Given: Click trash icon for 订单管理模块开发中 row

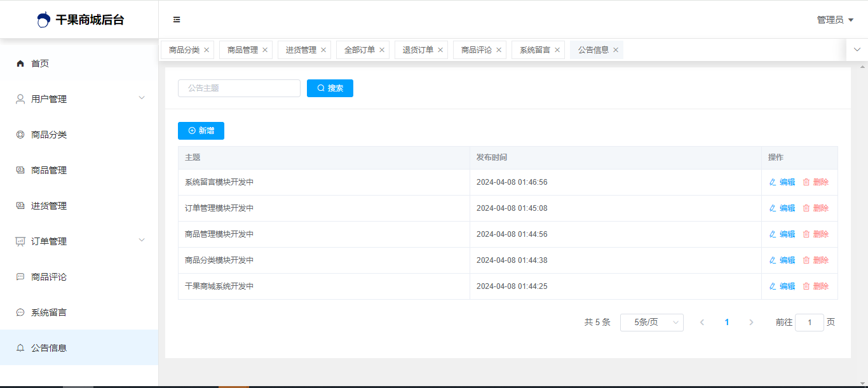Looking at the screenshot, I should pyautogui.click(x=806, y=208).
